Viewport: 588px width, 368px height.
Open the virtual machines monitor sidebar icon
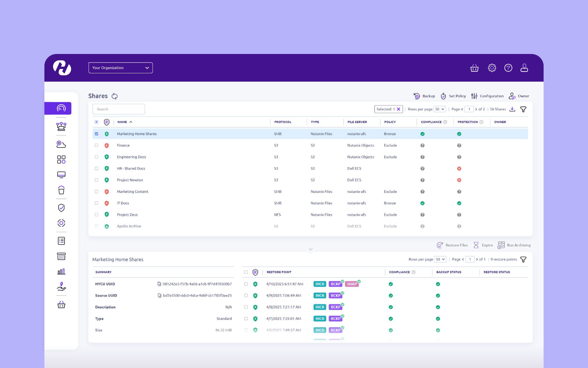[x=61, y=175]
